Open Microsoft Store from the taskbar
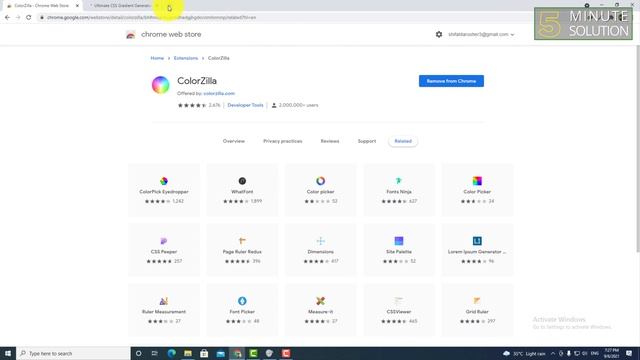The height and width of the screenshot is (360, 640). (204, 353)
